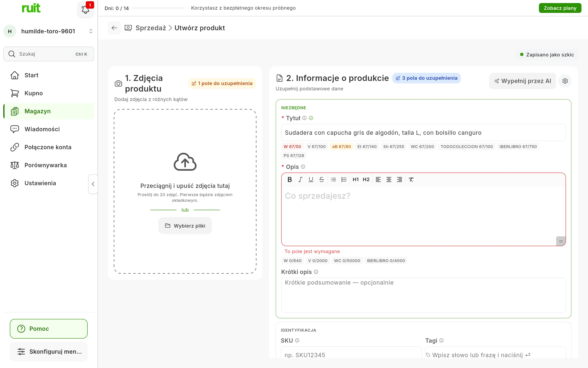Open Porównywarka
The height and width of the screenshot is (368, 588).
click(x=49, y=165)
